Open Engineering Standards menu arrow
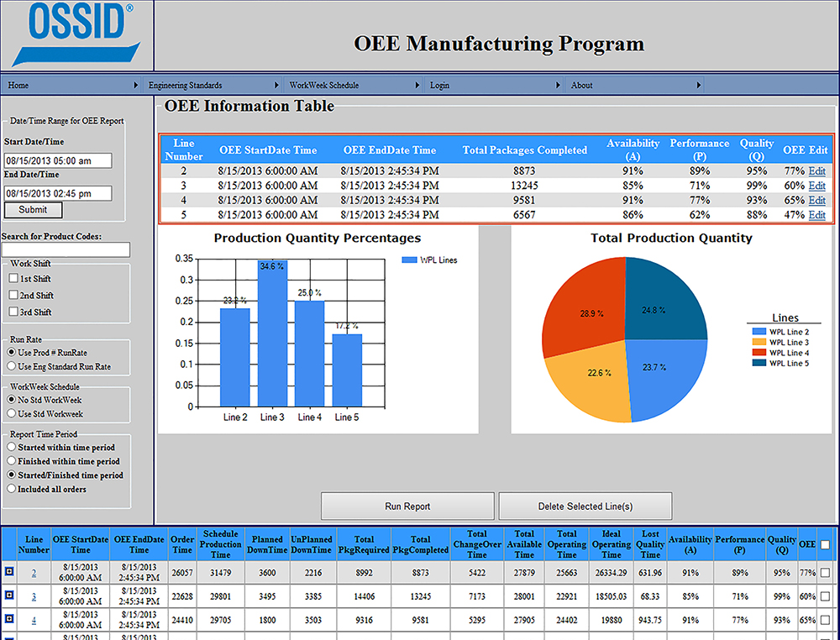 point(276,85)
